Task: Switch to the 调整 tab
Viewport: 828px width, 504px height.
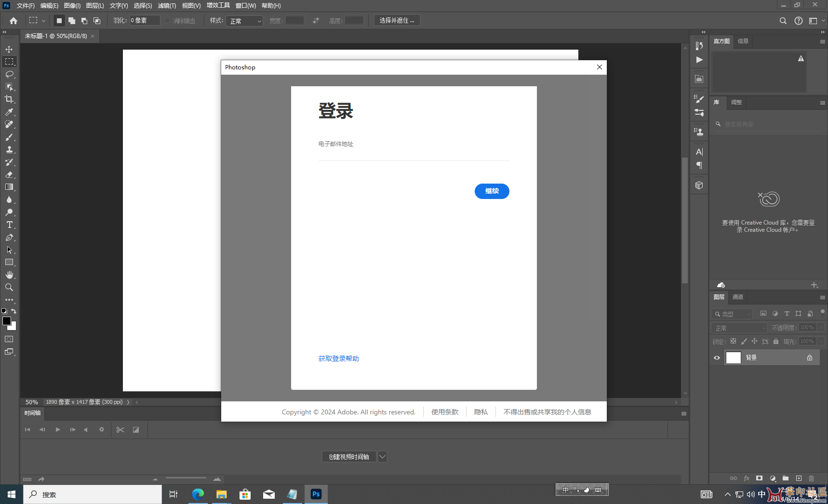Action: (736, 102)
